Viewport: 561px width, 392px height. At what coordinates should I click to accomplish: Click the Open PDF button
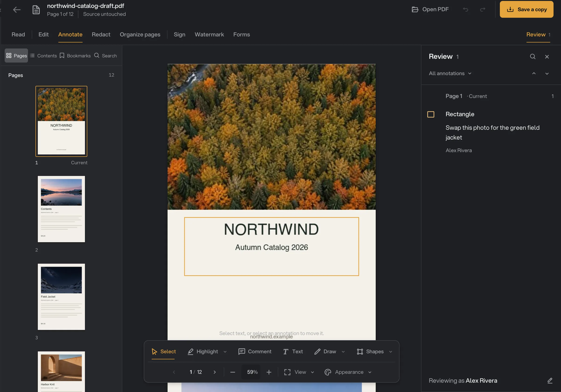[x=430, y=9]
